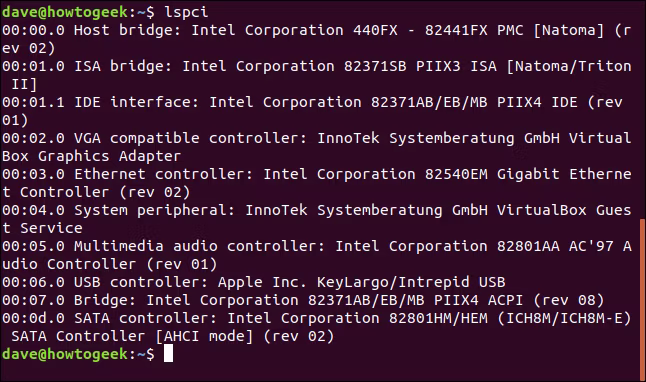Click the '[Natoma]' text in first line
This screenshot has width=646, height=382.
tap(569, 30)
